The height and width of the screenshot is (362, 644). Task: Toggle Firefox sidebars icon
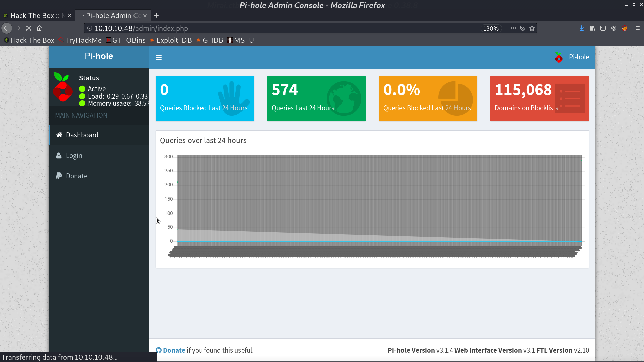(603, 28)
